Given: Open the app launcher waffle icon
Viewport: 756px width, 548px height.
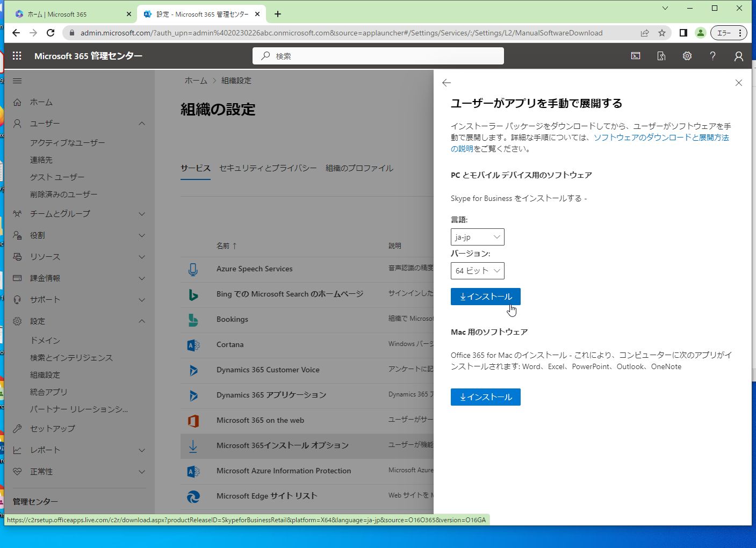Looking at the screenshot, I should (17, 56).
